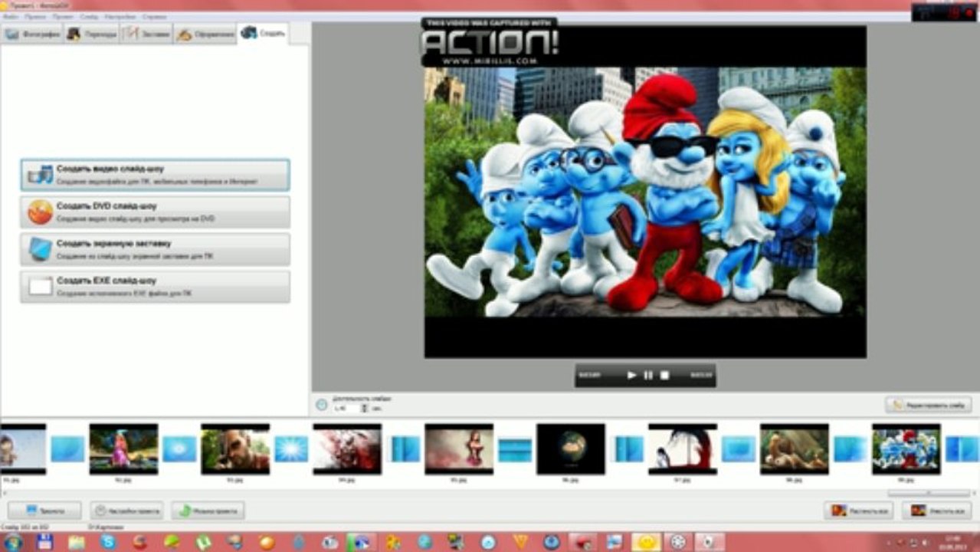Stop the slideshow preview

pos(665,375)
